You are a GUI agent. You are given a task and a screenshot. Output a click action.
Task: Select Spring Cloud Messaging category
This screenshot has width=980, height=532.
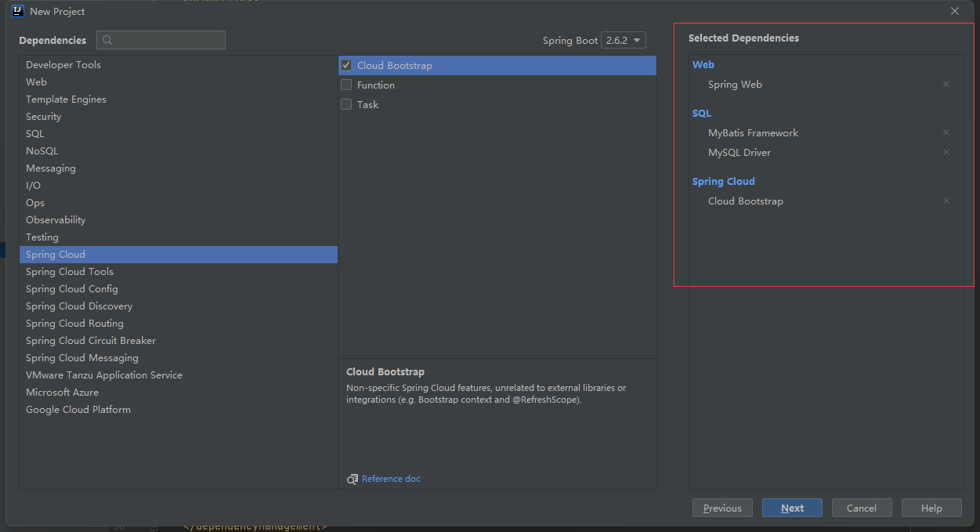pyautogui.click(x=179, y=358)
